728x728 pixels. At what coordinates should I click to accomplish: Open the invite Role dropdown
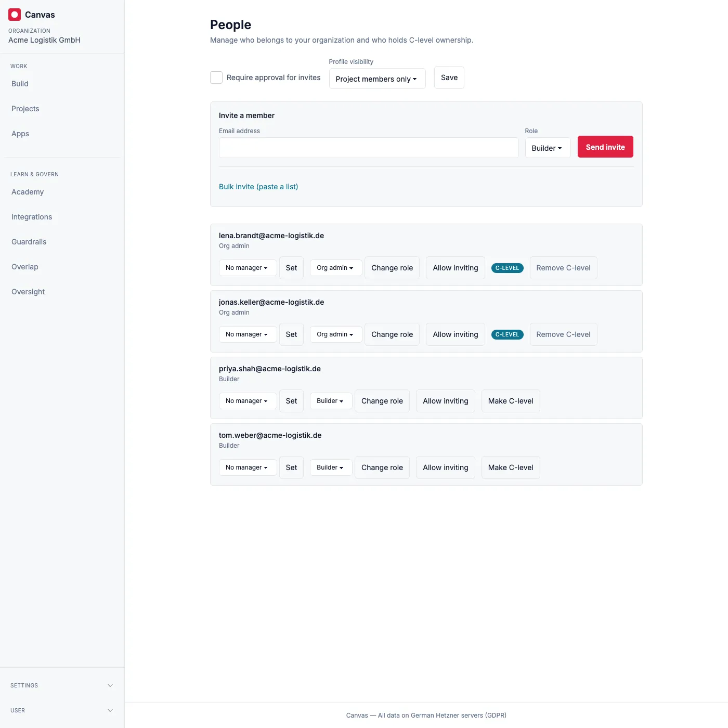(548, 148)
